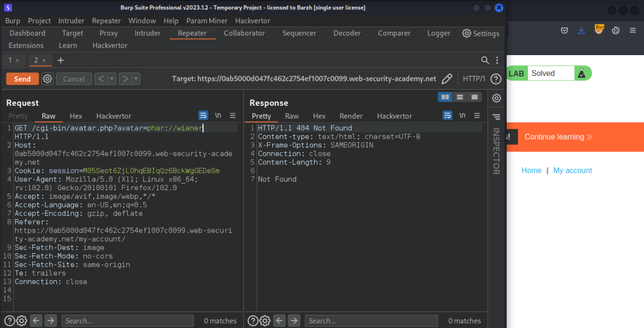Select combined tabbed layout view
Image resolution: width=644 pixels, height=328 pixels.
(x=474, y=97)
